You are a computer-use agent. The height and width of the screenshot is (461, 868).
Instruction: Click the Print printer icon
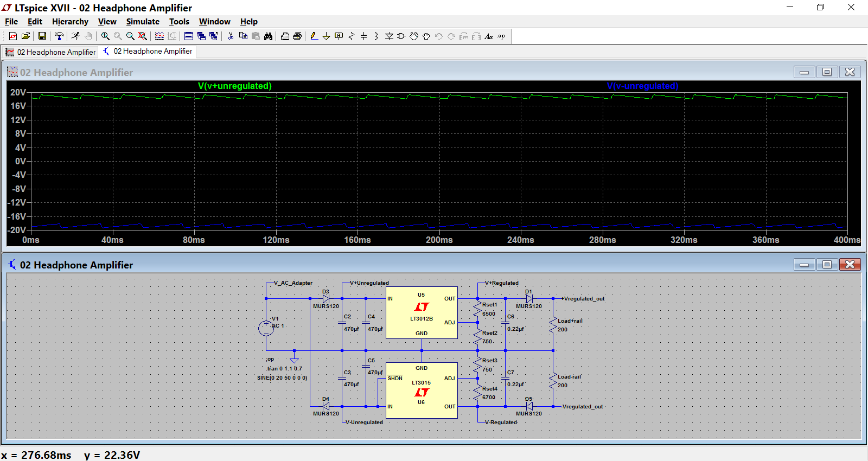(297, 36)
